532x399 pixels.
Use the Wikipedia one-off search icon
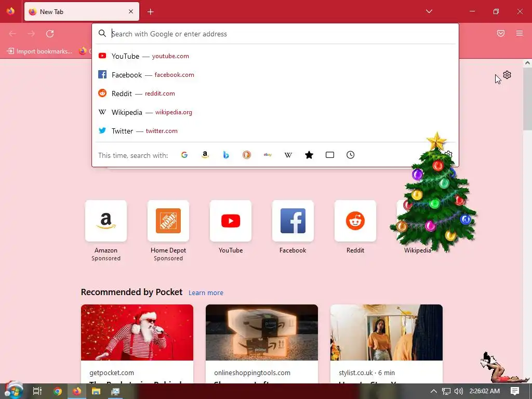(x=288, y=155)
